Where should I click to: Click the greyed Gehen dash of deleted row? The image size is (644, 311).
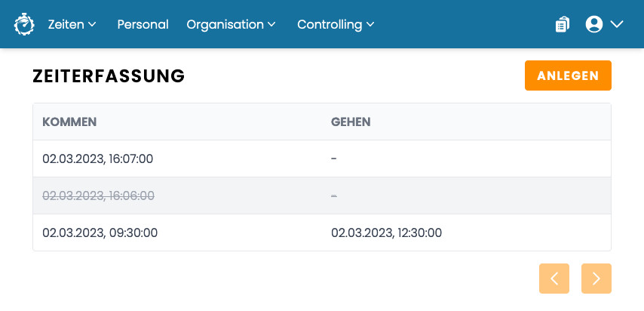[x=334, y=196]
